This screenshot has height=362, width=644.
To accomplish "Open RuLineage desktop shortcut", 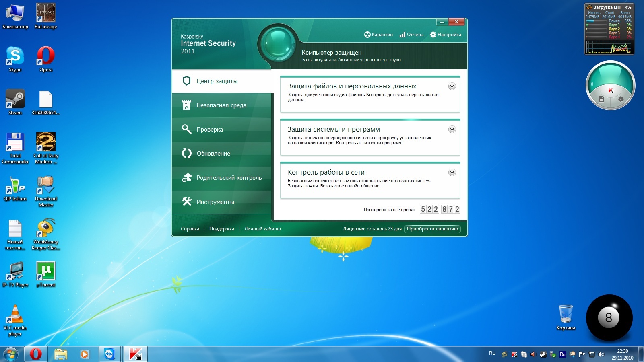I will coord(46,16).
